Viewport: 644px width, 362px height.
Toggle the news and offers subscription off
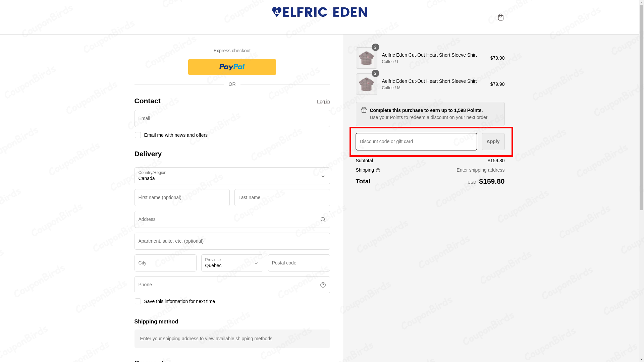pyautogui.click(x=138, y=135)
